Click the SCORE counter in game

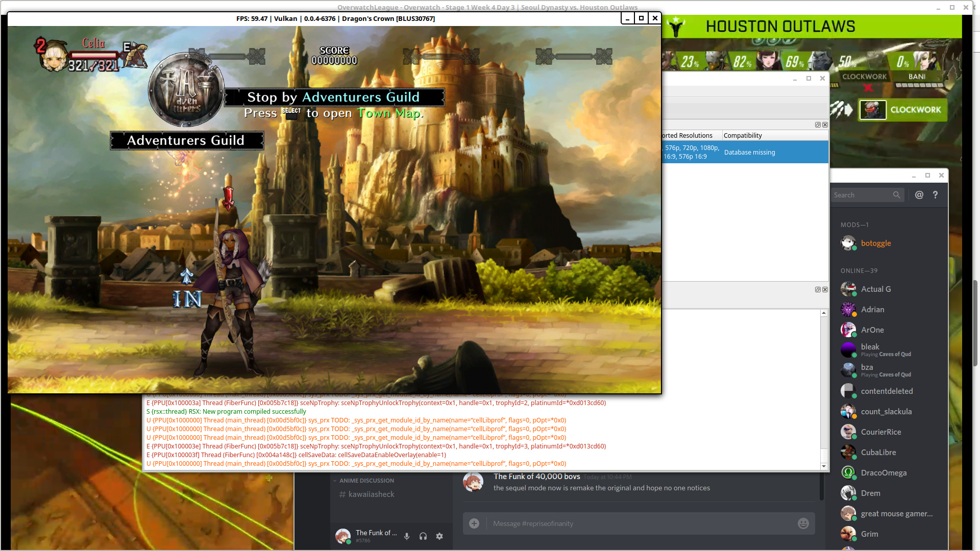tap(334, 56)
